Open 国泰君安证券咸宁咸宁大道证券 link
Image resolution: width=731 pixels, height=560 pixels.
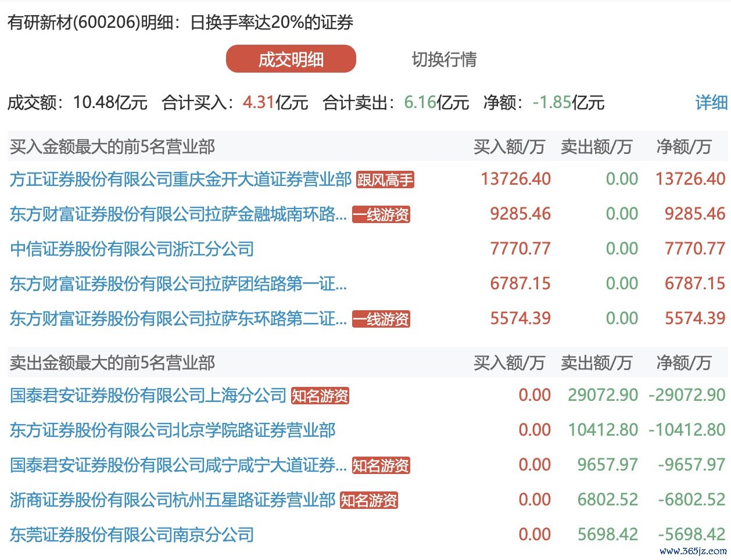click(x=178, y=465)
